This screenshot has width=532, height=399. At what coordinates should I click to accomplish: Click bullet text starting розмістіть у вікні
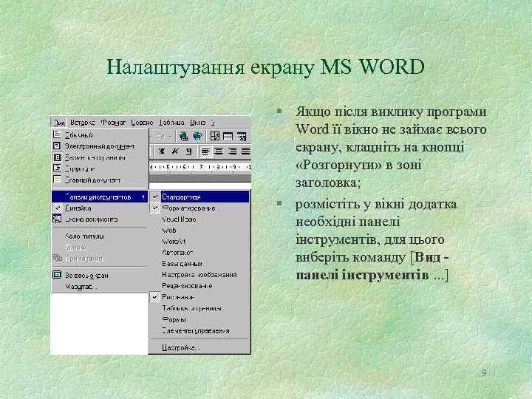(376, 239)
